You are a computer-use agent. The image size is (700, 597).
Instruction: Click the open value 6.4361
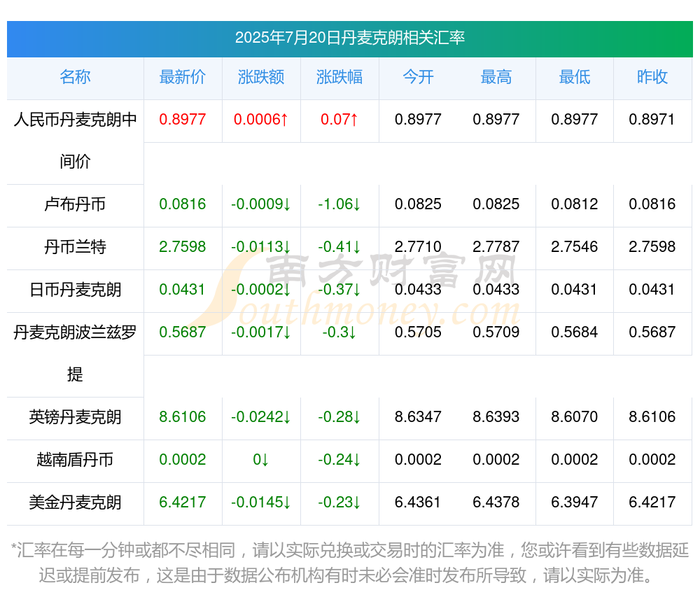pos(418,503)
